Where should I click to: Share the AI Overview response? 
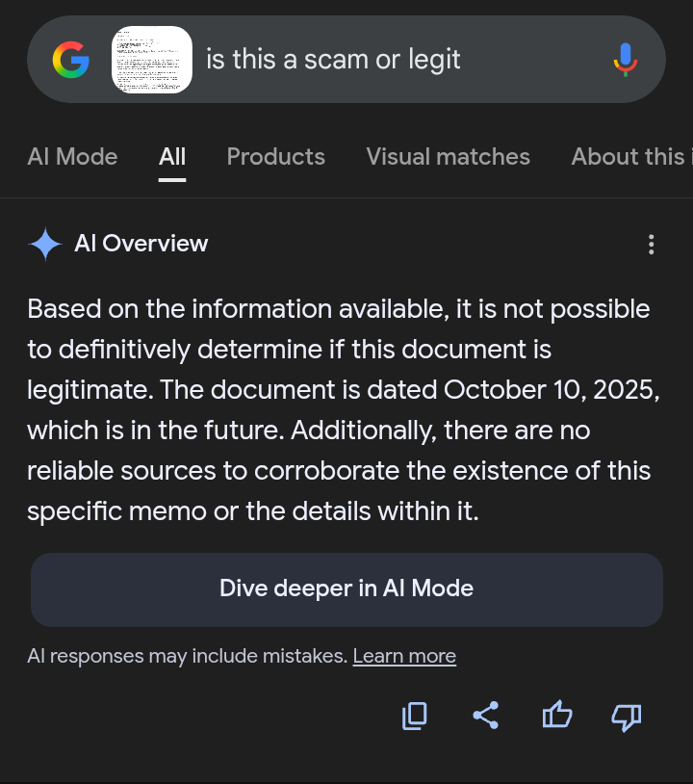[486, 715]
